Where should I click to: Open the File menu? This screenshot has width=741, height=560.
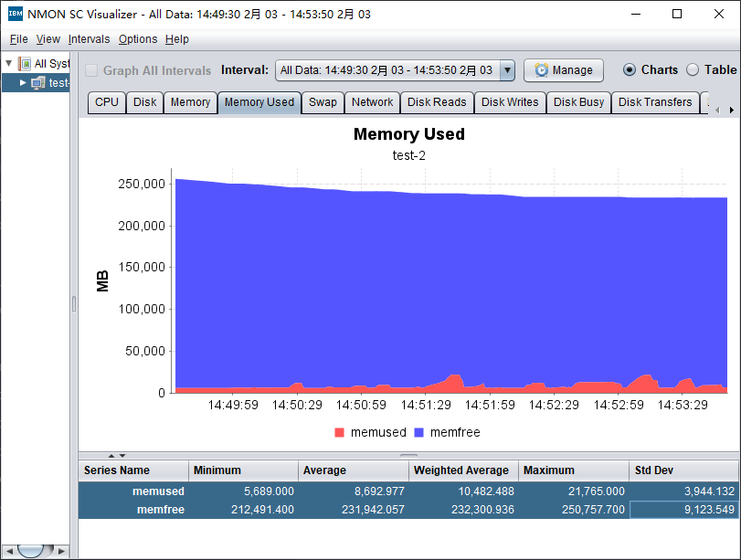[x=19, y=39]
